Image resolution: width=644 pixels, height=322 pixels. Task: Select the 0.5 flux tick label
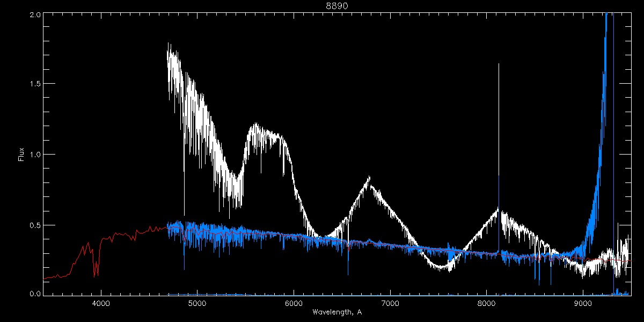tap(34, 225)
